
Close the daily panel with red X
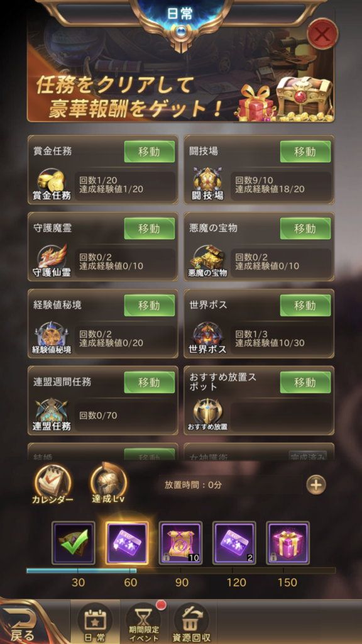click(322, 34)
